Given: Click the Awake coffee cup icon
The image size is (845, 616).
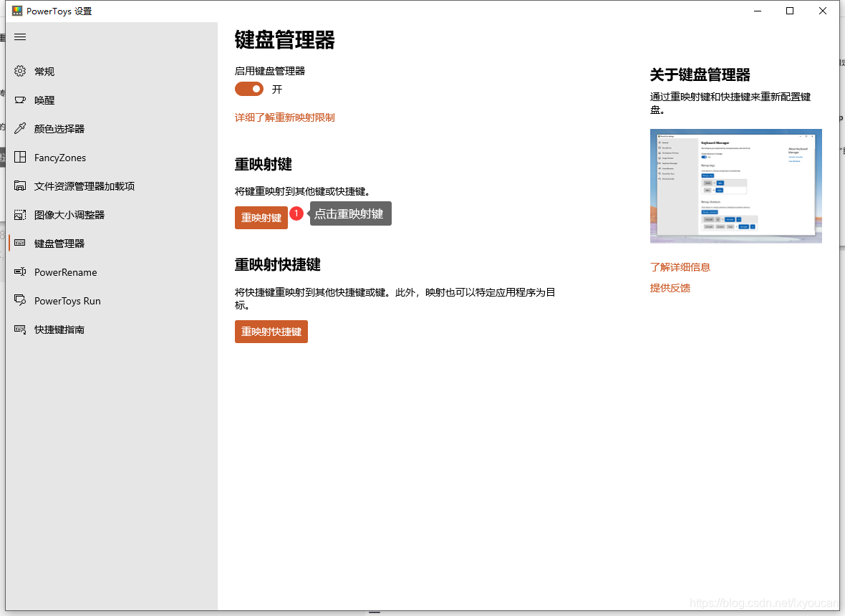Looking at the screenshot, I should 20,100.
